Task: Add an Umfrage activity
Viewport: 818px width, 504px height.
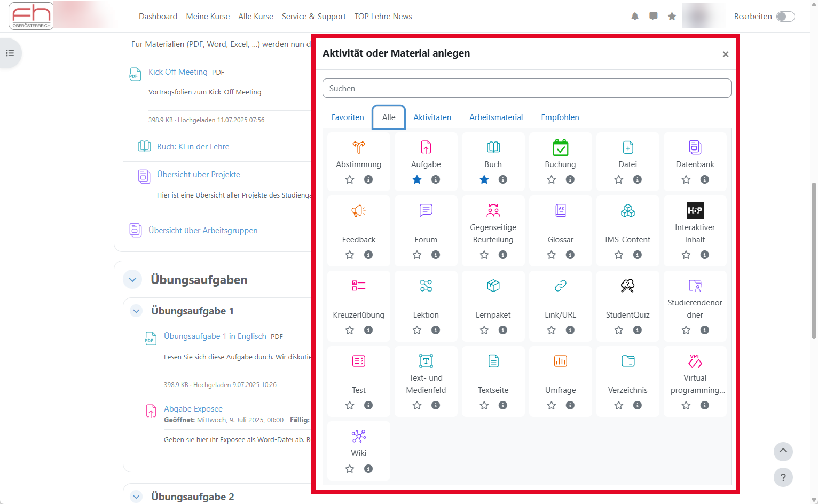Action: [561, 361]
